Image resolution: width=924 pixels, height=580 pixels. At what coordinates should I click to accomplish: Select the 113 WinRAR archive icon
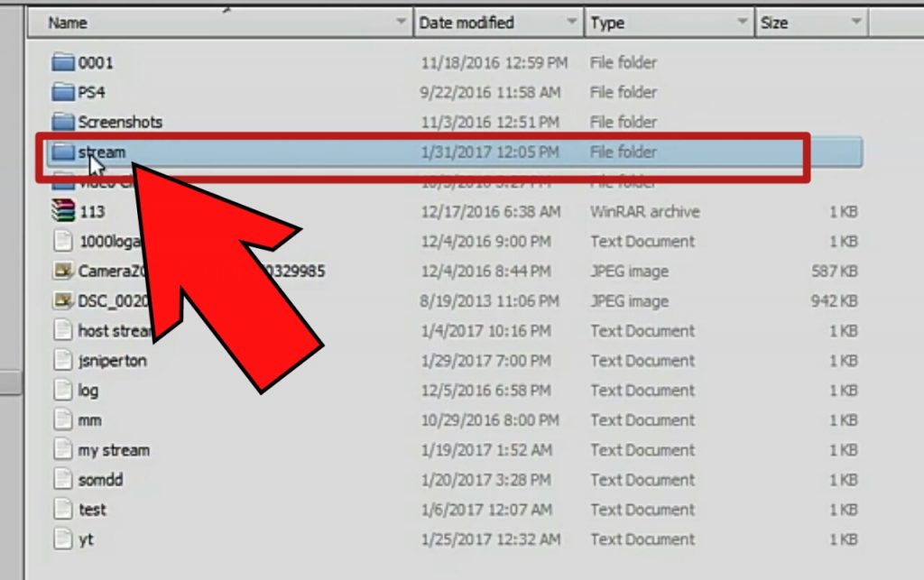click(x=62, y=212)
